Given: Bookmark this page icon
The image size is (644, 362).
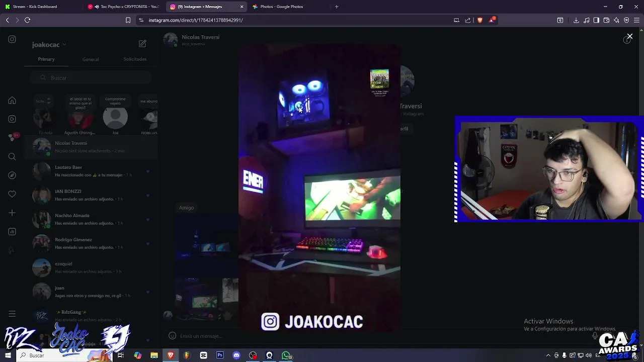Looking at the screenshot, I should [x=128, y=20].
